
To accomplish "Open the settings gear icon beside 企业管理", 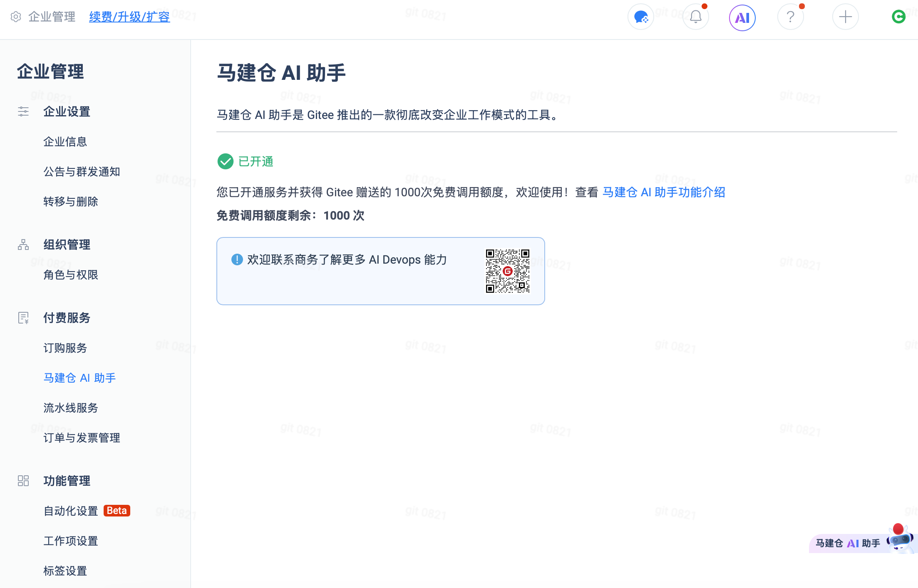I will [16, 17].
